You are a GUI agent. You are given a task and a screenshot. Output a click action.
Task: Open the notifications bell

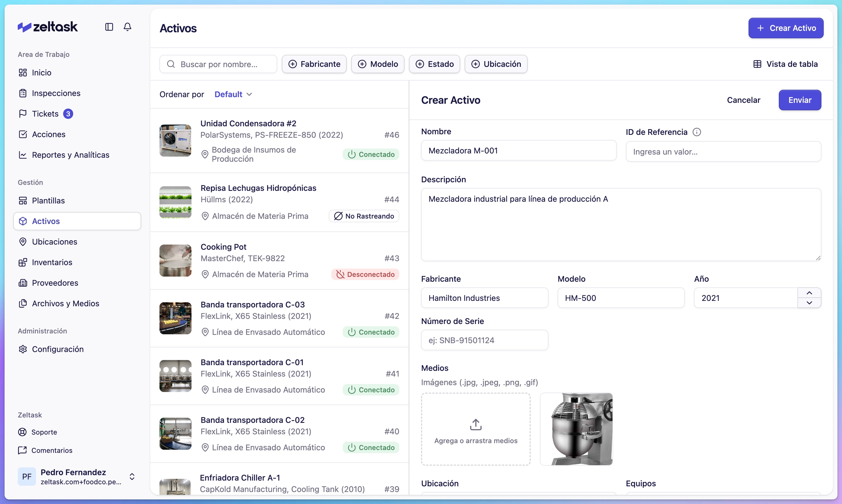point(127,27)
